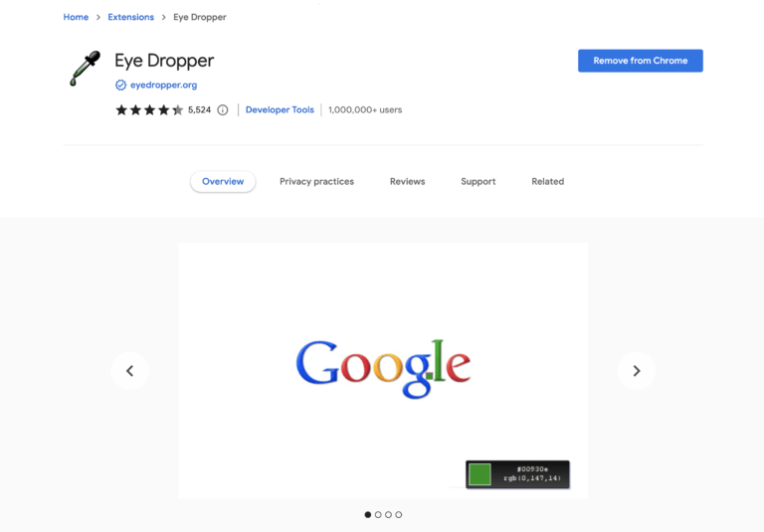The width and height of the screenshot is (764, 532).
Task: Open the Developer Tools category link
Action: pyautogui.click(x=280, y=110)
